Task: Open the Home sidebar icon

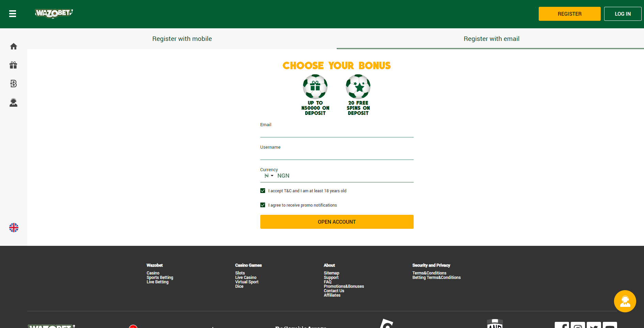Action: [14, 46]
